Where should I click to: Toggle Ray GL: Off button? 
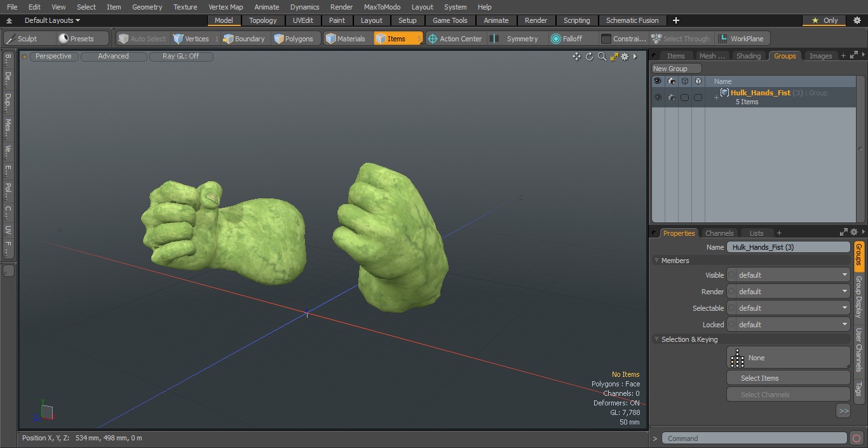pos(180,57)
